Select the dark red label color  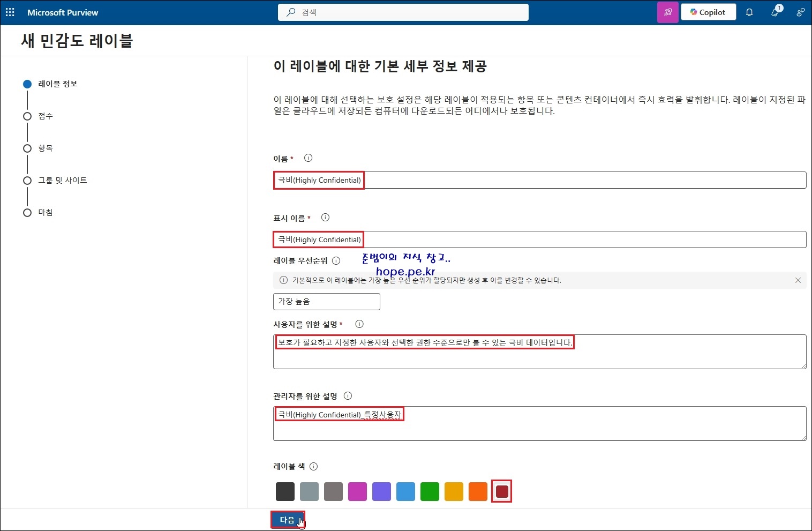[502, 491]
